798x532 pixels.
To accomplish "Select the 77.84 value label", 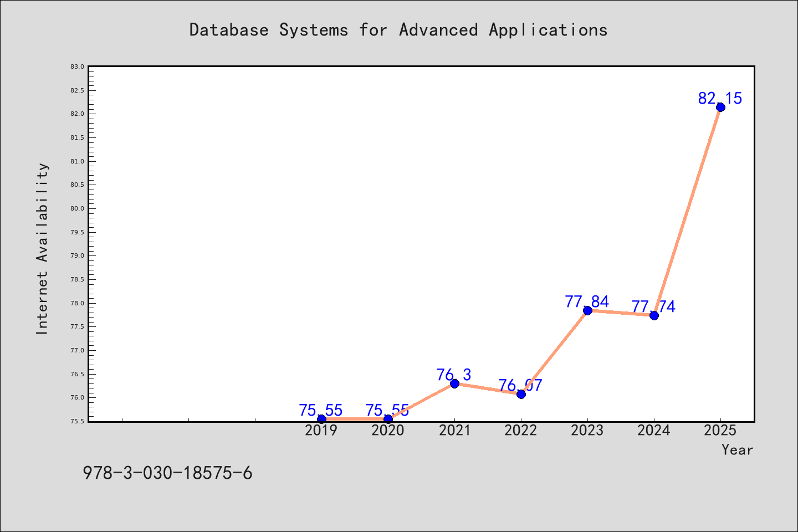I will [x=587, y=301].
